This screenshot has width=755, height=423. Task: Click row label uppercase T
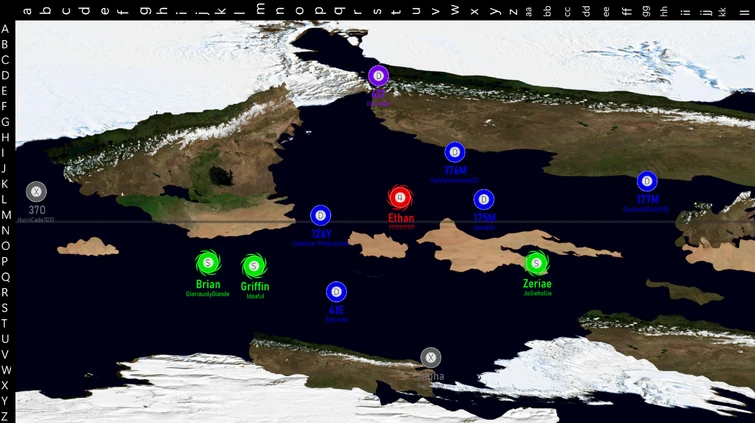[4, 323]
